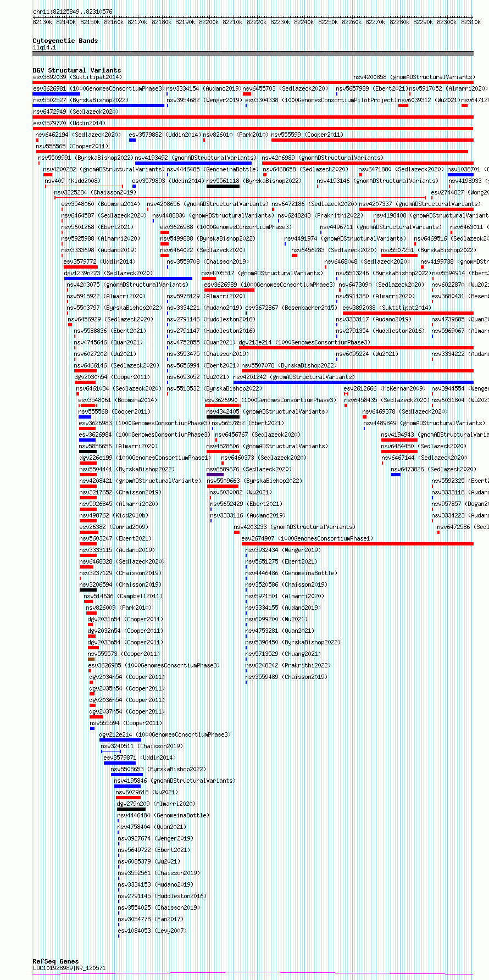Click the DGV Structural Variants track title
Image resolution: width=489 pixels, height=980 pixels.
coord(77,70)
